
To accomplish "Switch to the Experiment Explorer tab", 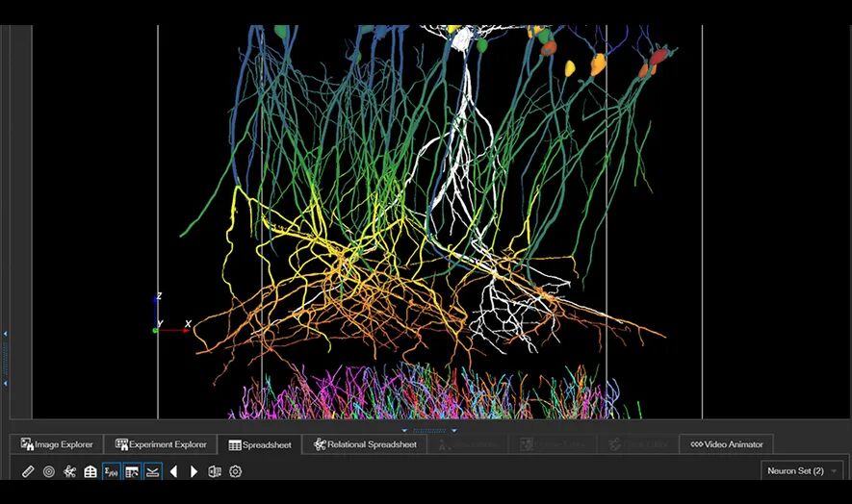I will (x=161, y=444).
